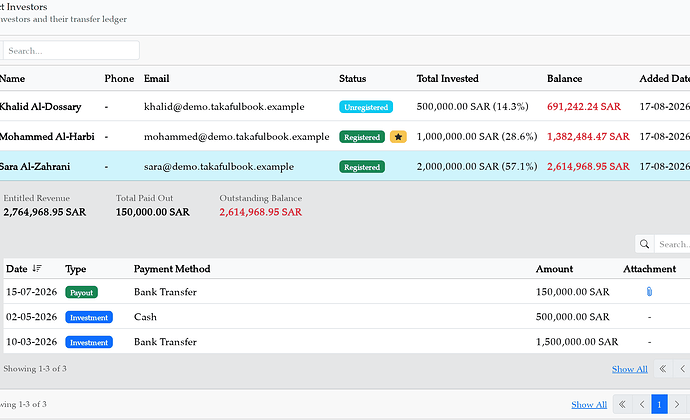Click the Registered badge in Mohammed's row
690x420 pixels.
[x=362, y=137]
